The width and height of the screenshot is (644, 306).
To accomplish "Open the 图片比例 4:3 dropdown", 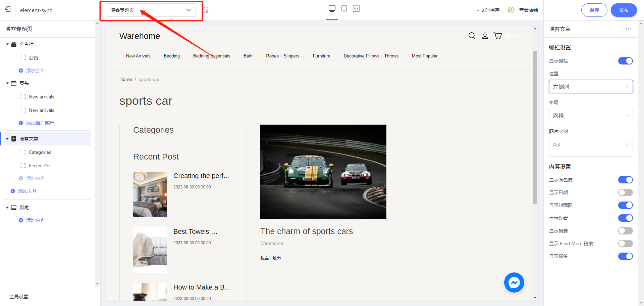I will (x=591, y=144).
